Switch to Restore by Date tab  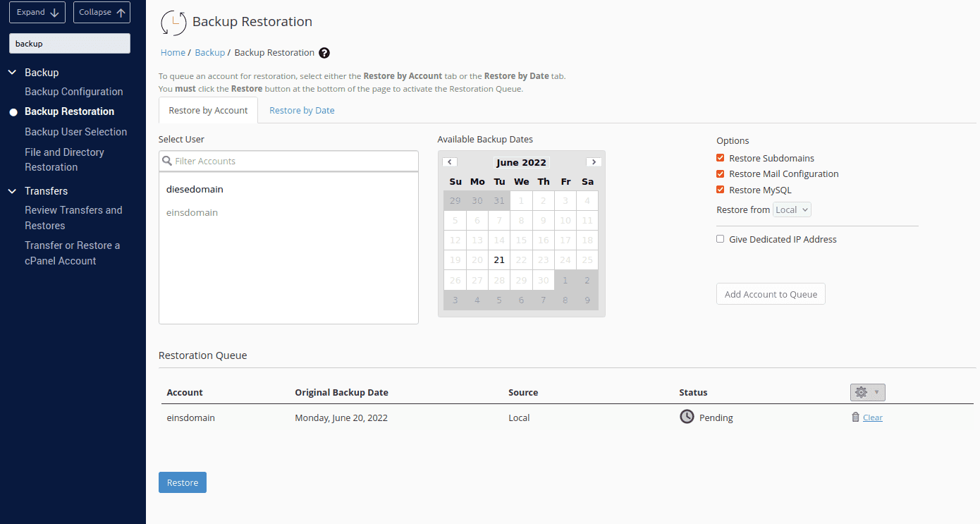coord(302,110)
